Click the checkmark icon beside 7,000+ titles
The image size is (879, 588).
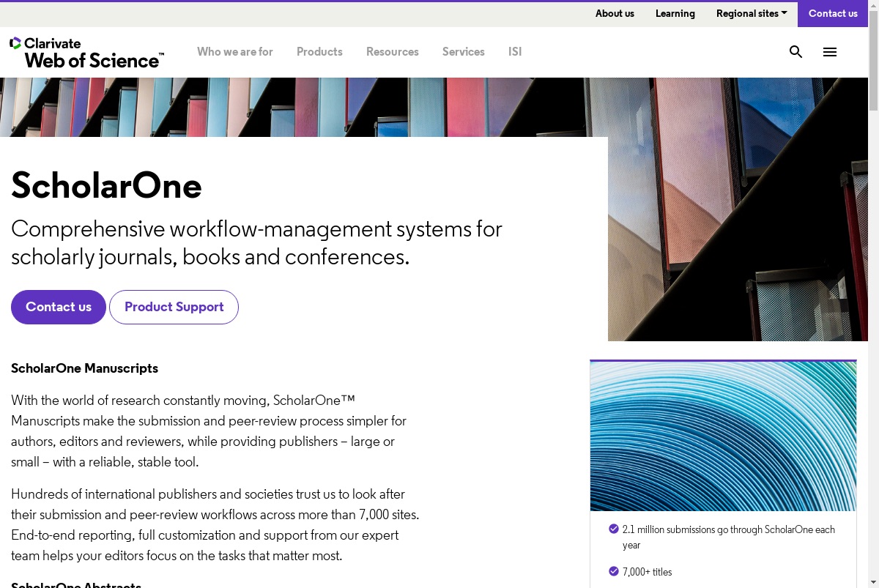[x=614, y=571]
